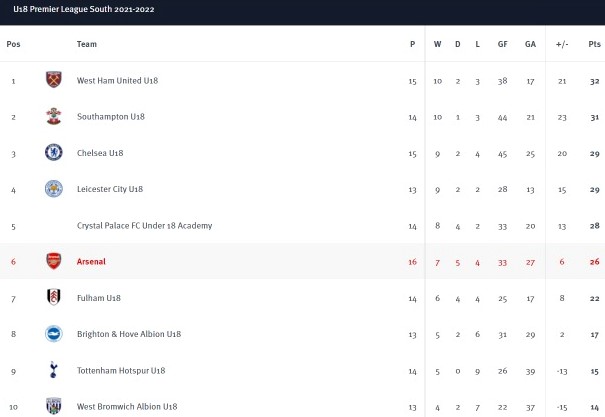605x417 pixels.
Task: Click the +/- goal difference header
Action: tap(562, 44)
